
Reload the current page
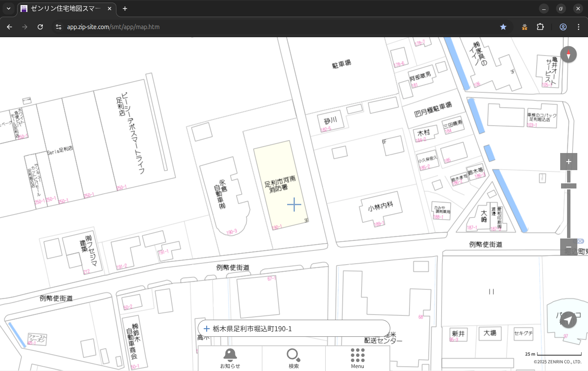tap(40, 27)
